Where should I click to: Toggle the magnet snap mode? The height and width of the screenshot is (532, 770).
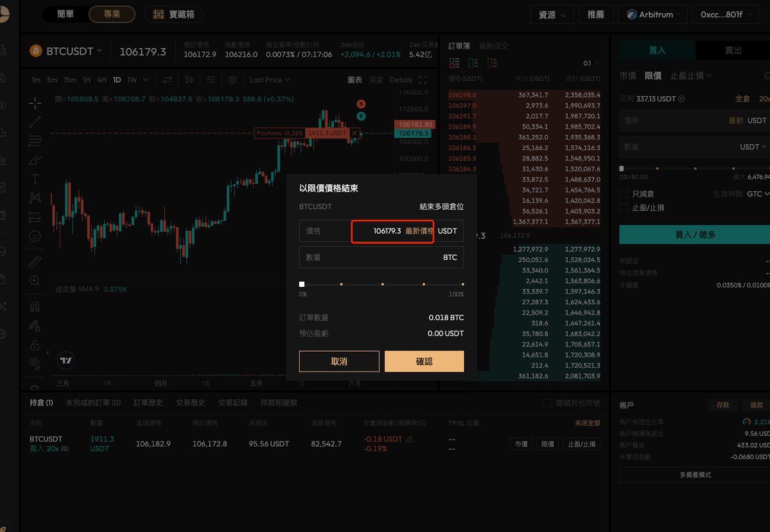35,307
